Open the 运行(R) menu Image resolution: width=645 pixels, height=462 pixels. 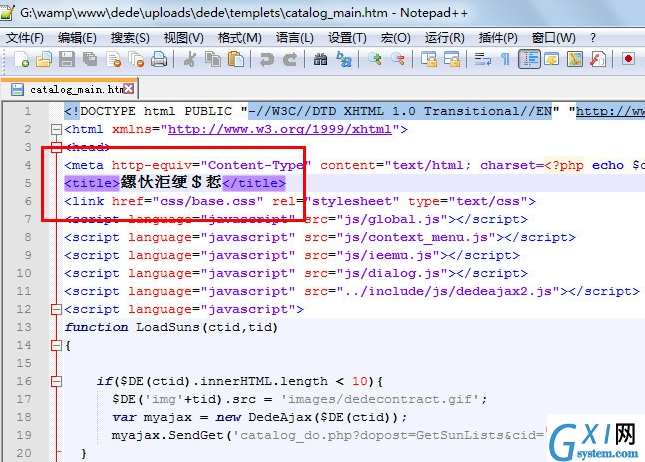click(x=445, y=38)
